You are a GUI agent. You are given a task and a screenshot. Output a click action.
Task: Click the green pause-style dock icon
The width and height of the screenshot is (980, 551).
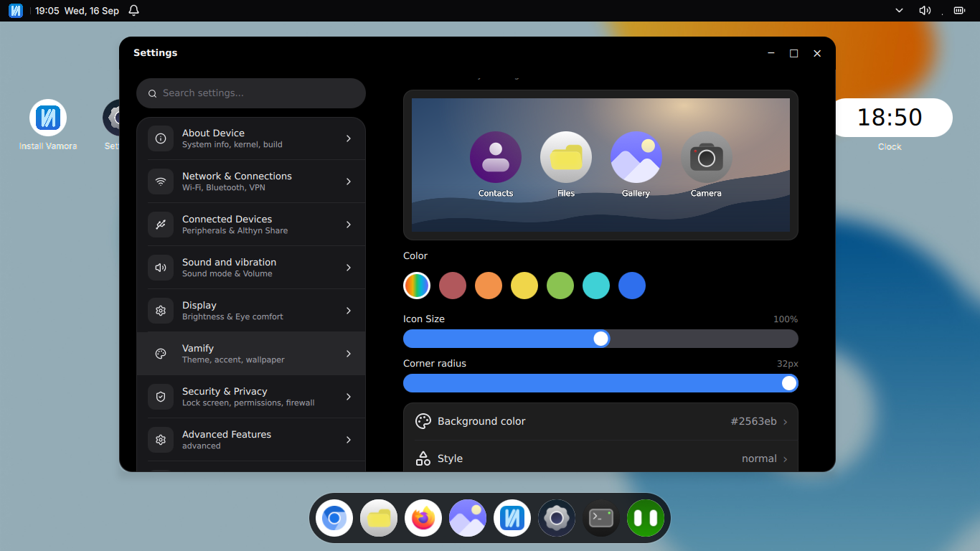(x=646, y=518)
